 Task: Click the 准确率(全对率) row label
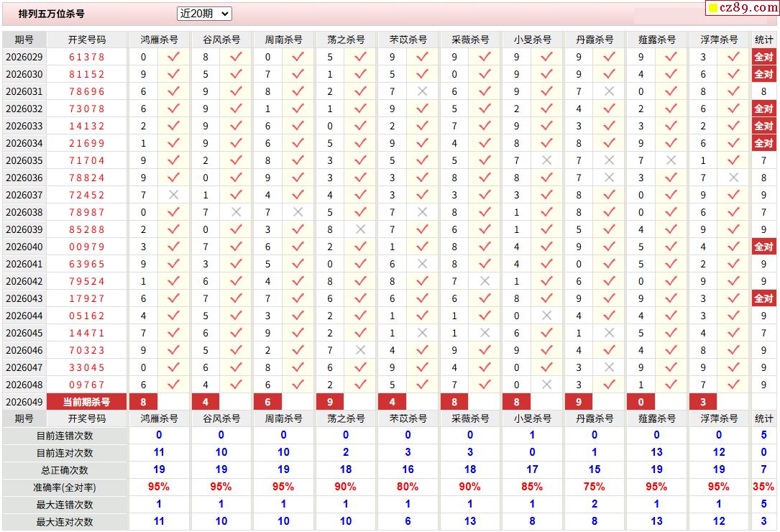click(x=65, y=487)
